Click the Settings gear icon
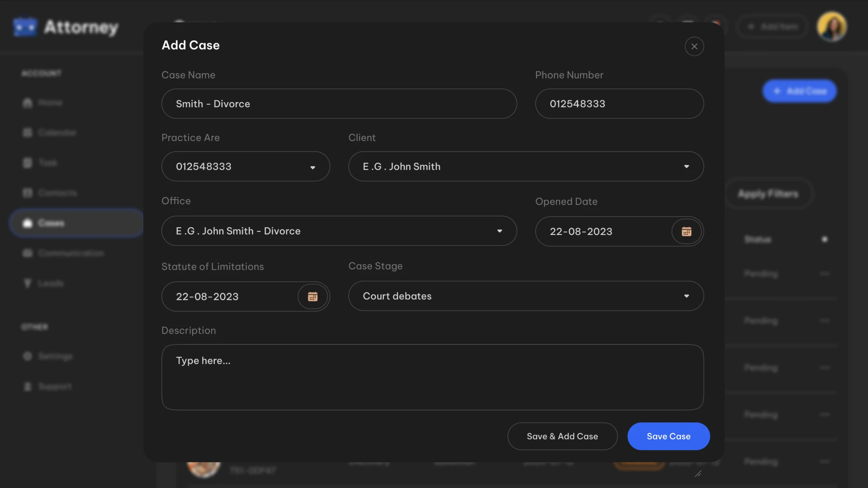868x488 pixels. click(x=28, y=356)
